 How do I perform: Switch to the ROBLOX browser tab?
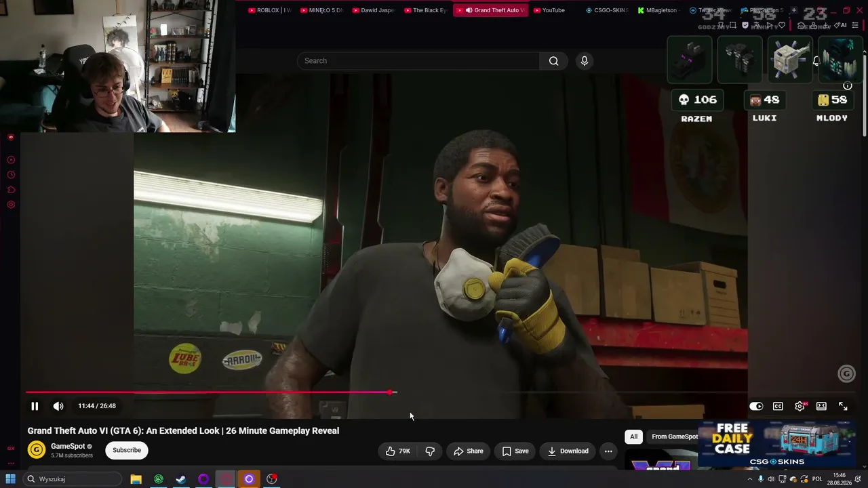pyautogui.click(x=269, y=10)
